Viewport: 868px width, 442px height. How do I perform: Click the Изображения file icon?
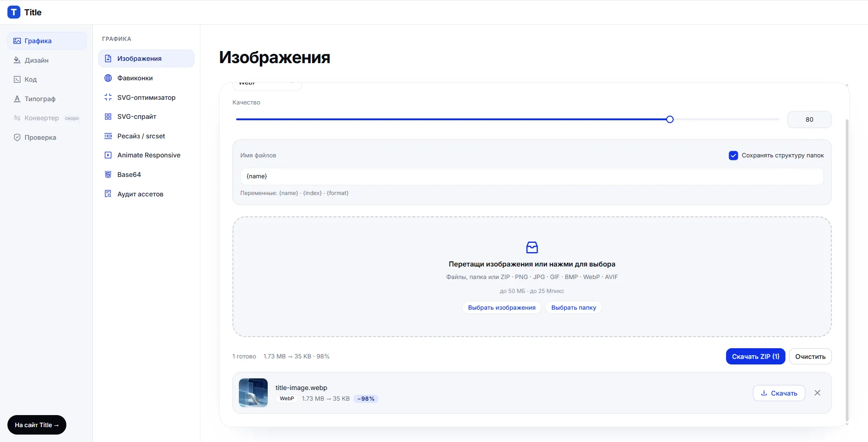tap(108, 58)
